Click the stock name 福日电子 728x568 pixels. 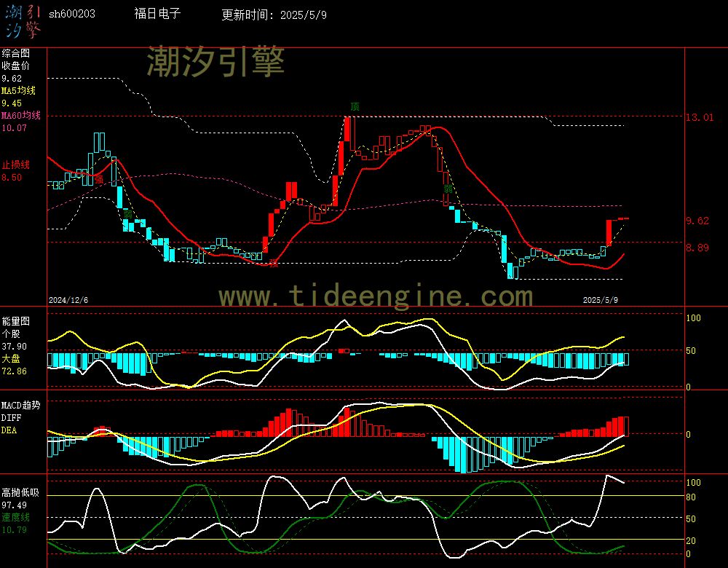pos(157,13)
